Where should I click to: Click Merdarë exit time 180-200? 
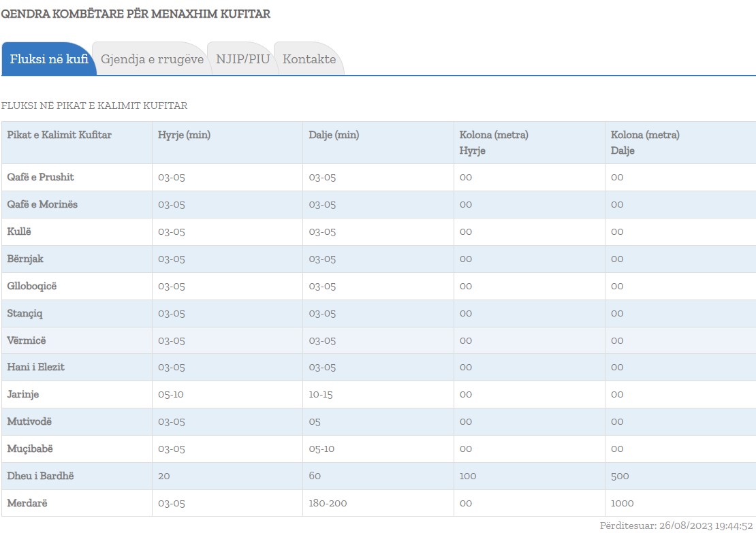[328, 503]
